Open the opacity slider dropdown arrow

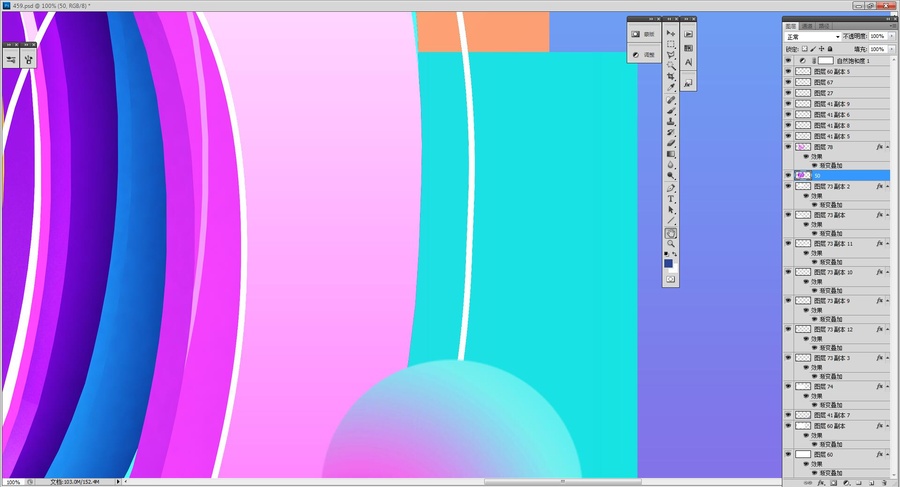tap(891, 36)
